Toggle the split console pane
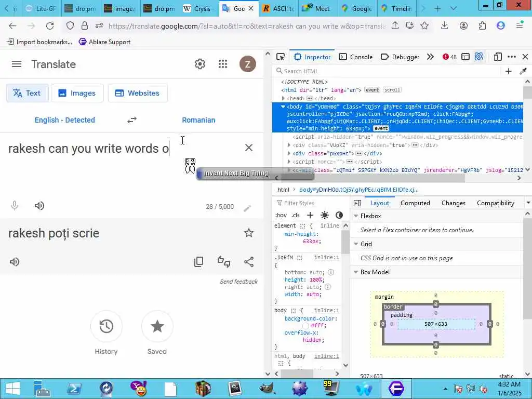The image size is (532, 399). [465, 57]
